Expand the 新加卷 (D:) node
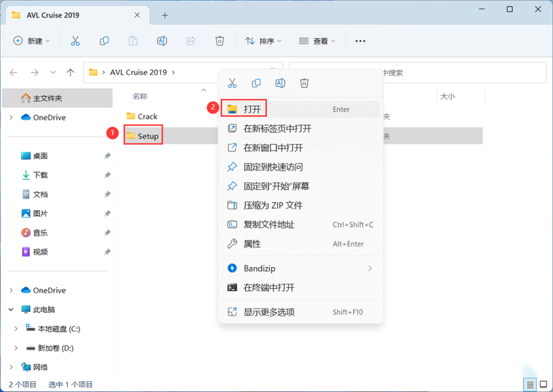Image resolution: width=553 pixels, height=392 pixels. (x=16, y=348)
